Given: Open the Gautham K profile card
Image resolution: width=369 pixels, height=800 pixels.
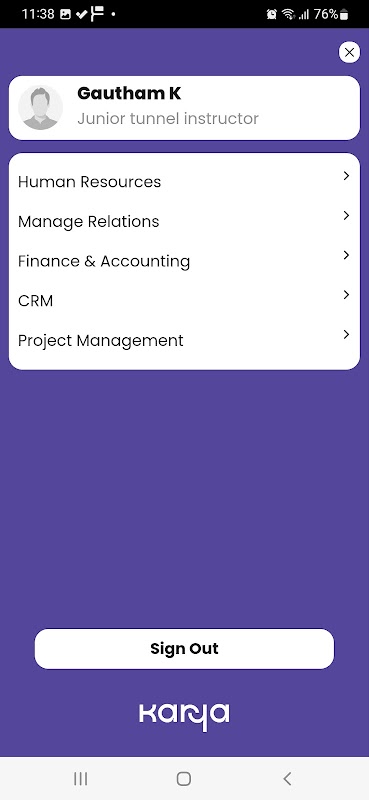Looking at the screenshot, I should coord(184,108).
